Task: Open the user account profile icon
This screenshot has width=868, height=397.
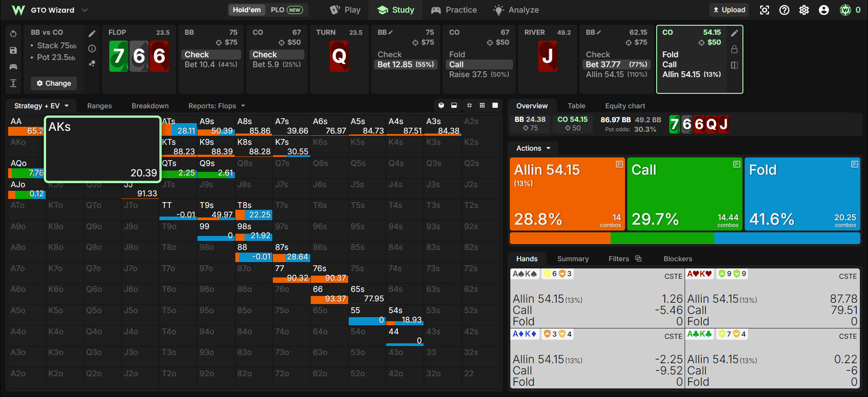Action: tap(824, 10)
